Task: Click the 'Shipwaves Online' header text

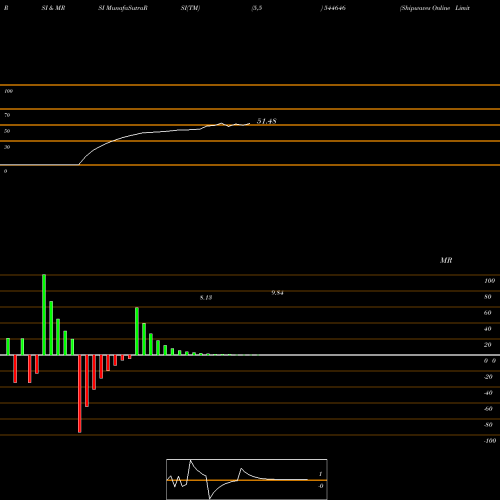Action: click(425, 8)
